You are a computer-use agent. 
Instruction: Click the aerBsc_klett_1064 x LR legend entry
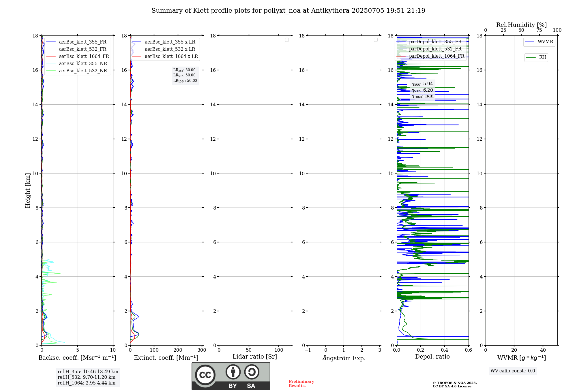171,56
